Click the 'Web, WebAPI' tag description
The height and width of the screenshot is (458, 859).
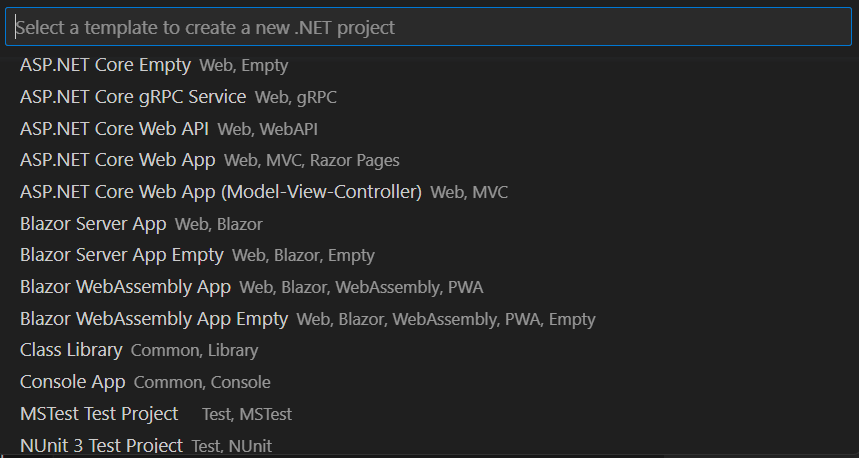coord(267,130)
